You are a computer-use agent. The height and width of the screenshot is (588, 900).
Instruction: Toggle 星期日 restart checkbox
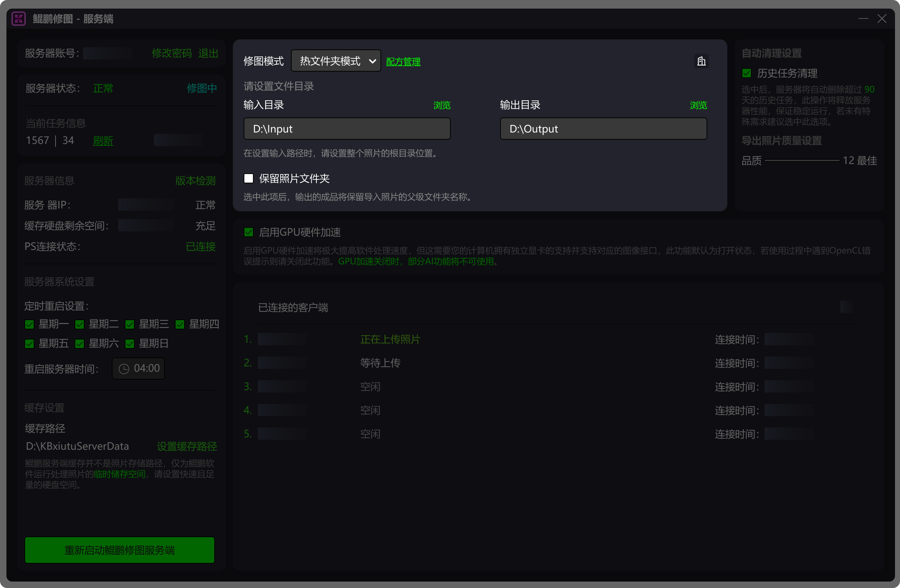pyautogui.click(x=130, y=343)
